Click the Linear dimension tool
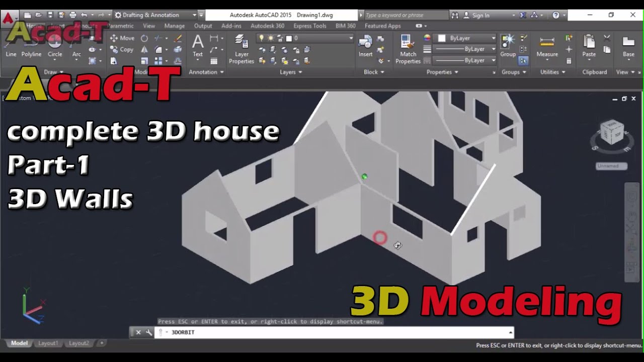This screenshot has width=644, height=362. [214, 38]
